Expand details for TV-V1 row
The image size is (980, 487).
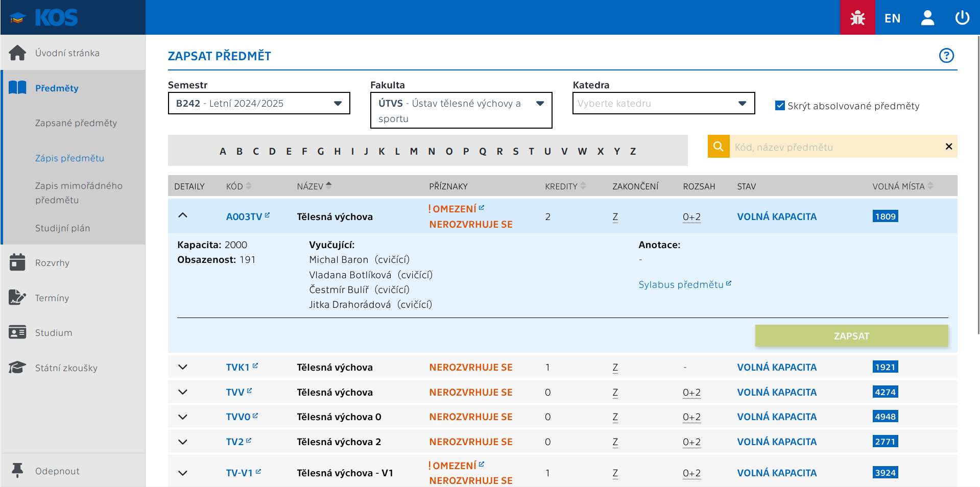[x=183, y=473]
